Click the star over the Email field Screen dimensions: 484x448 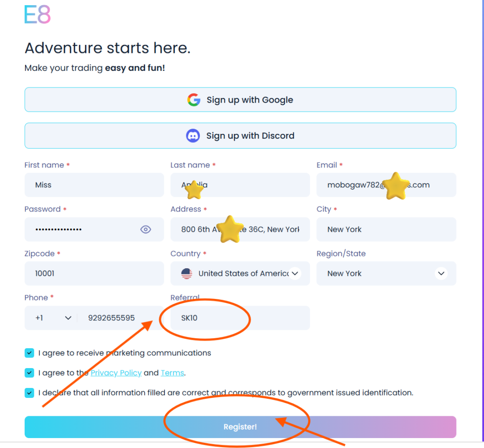(x=395, y=185)
